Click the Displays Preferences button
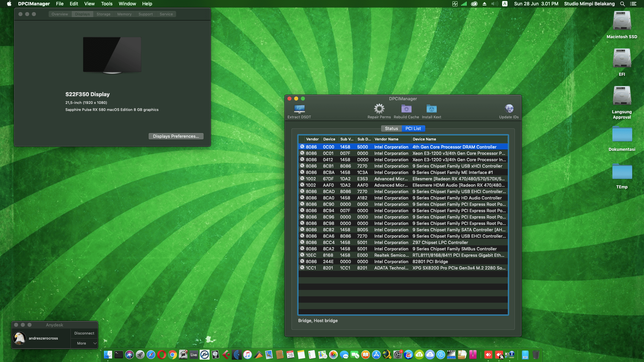Viewport: 644px width, 362px height. (176, 136)
